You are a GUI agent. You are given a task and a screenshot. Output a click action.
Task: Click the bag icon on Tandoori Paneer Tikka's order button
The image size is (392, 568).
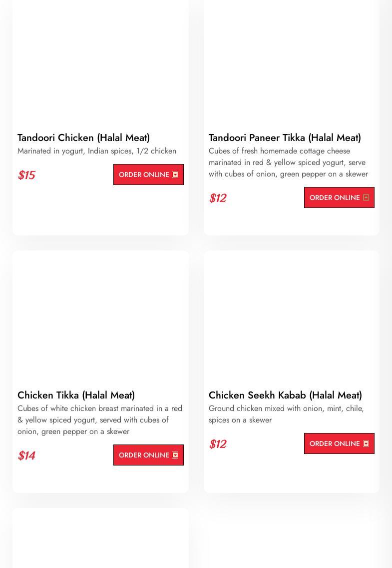[x=366, y=197]
